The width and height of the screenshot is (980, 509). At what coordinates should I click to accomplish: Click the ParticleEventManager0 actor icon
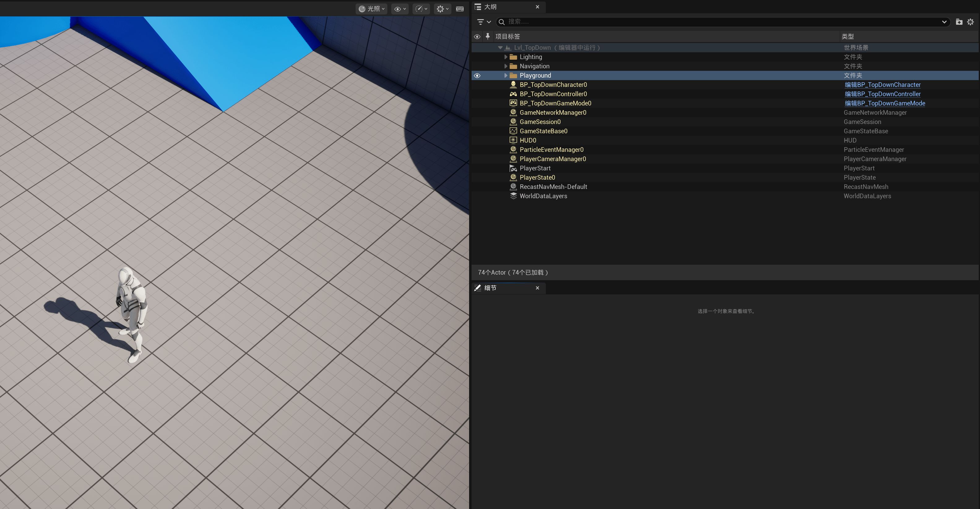513,149
